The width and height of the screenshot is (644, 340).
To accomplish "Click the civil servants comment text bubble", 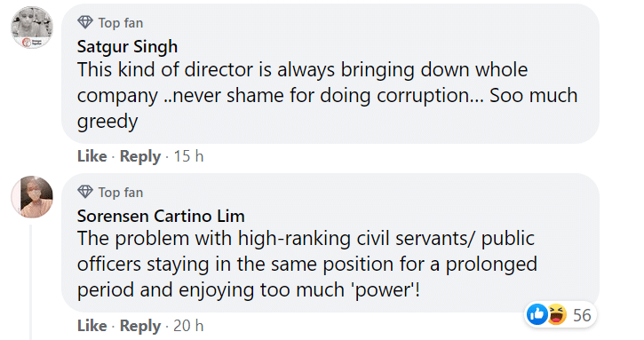I will (330, 243).
